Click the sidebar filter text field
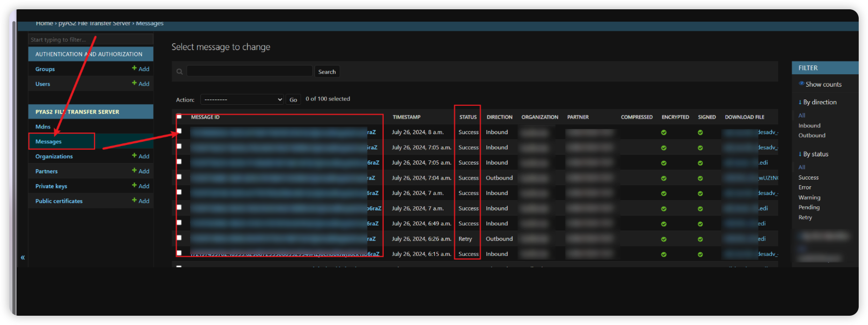 (90, 40)
